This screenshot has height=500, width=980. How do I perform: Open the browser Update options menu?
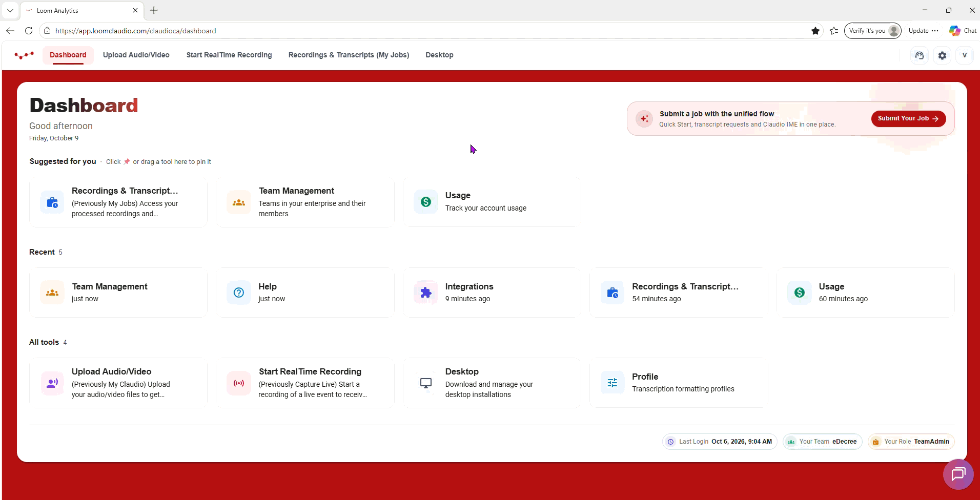[923, 31]
